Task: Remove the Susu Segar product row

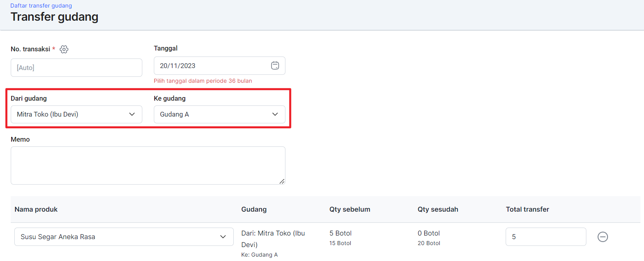Action: click(603, 237)
